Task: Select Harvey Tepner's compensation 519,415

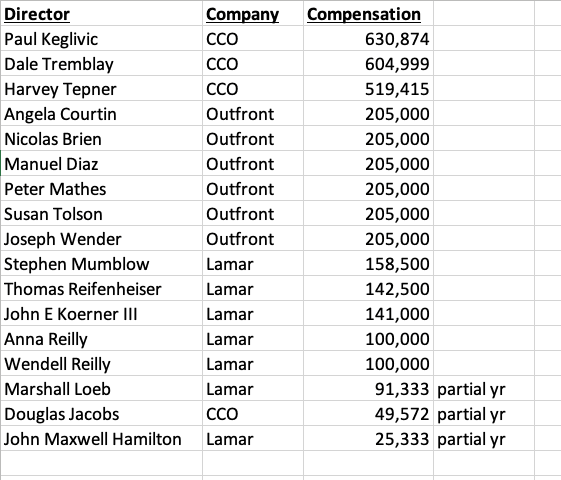Action: 369,88
